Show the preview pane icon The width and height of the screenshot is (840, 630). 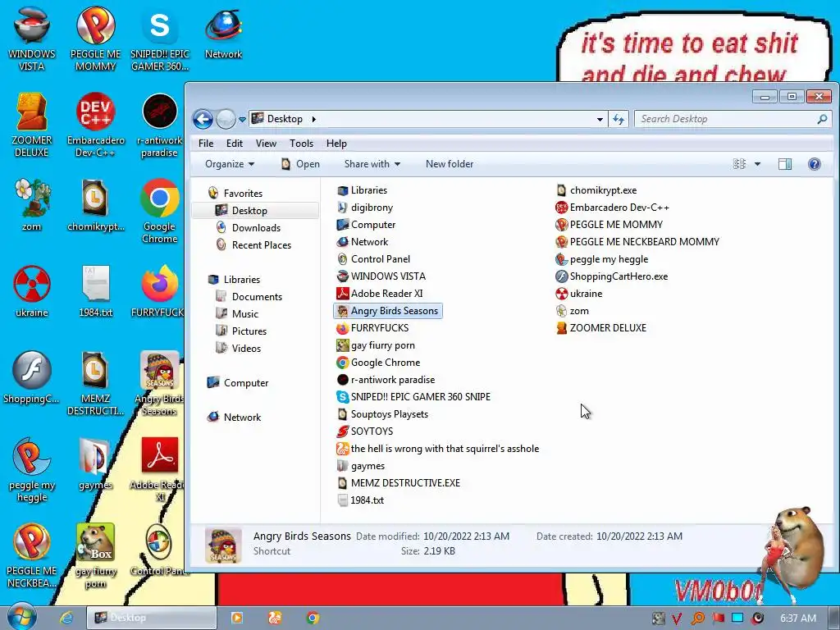785,164
